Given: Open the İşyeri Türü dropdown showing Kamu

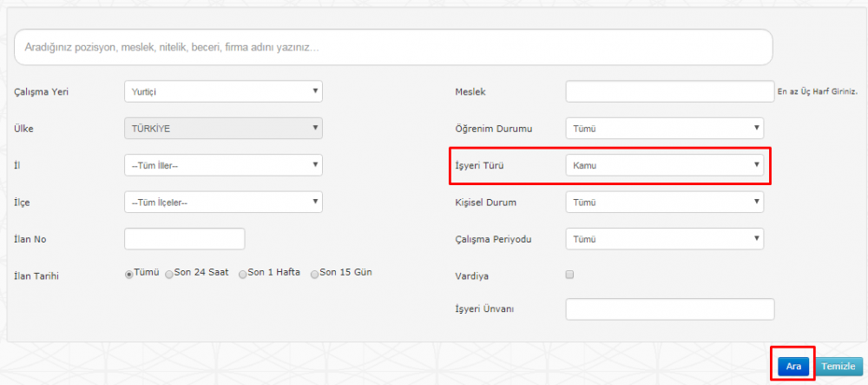Looking at the screenshot, I should click(664, 165).
